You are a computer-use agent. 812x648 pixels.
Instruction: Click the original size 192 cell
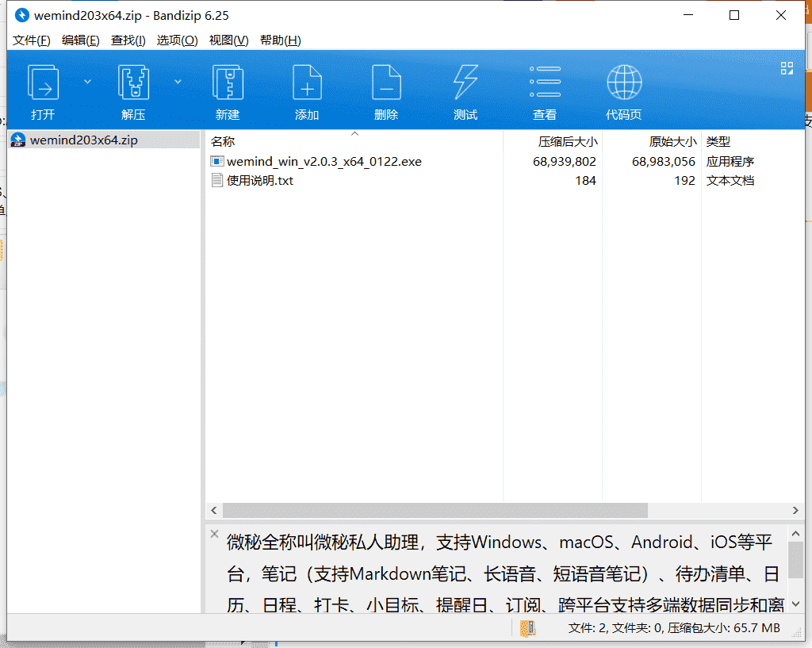coord(684,181)
